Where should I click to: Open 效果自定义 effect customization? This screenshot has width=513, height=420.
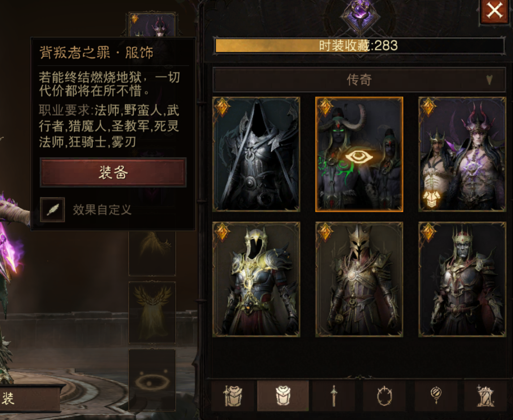102,210
